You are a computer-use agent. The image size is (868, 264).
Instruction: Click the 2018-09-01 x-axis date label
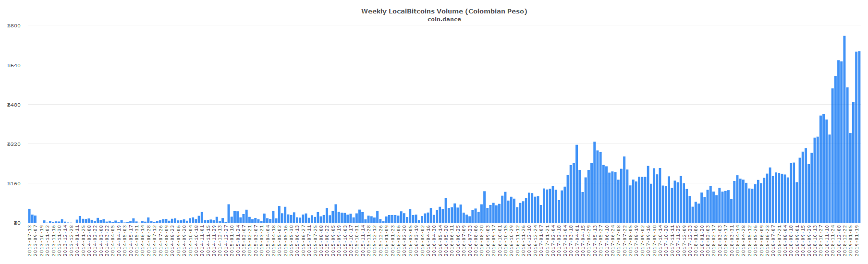click(x=797, y=240)
